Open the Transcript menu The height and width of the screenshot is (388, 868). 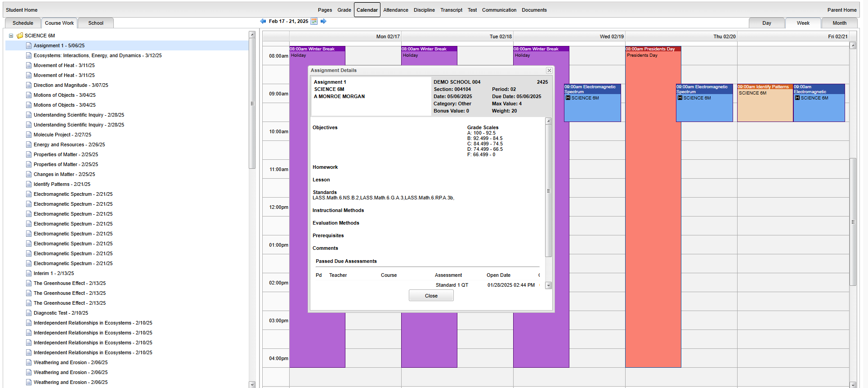451,10
